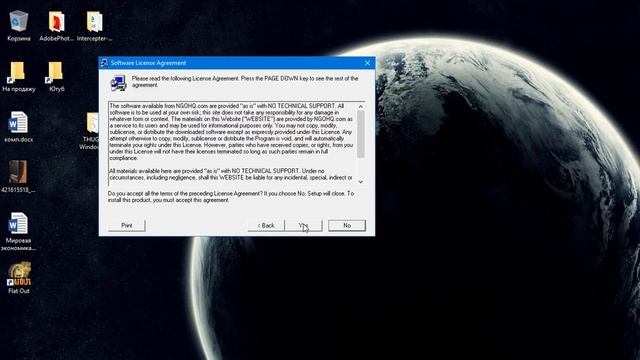Viewport: 640px width, 360px height.
Task: Click the Software License Agreement title text
Action: coord(148,63)
